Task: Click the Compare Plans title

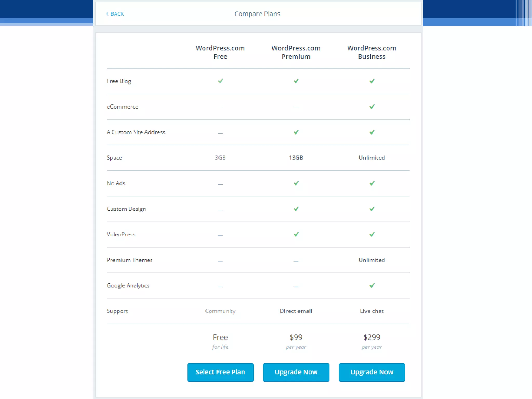Action: click(x=257, y=14)
